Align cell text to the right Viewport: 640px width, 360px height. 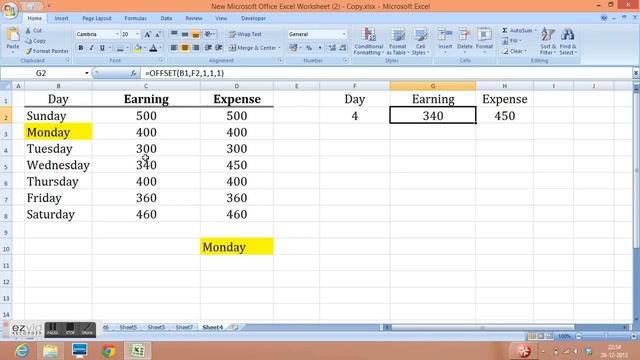(196, 48)
